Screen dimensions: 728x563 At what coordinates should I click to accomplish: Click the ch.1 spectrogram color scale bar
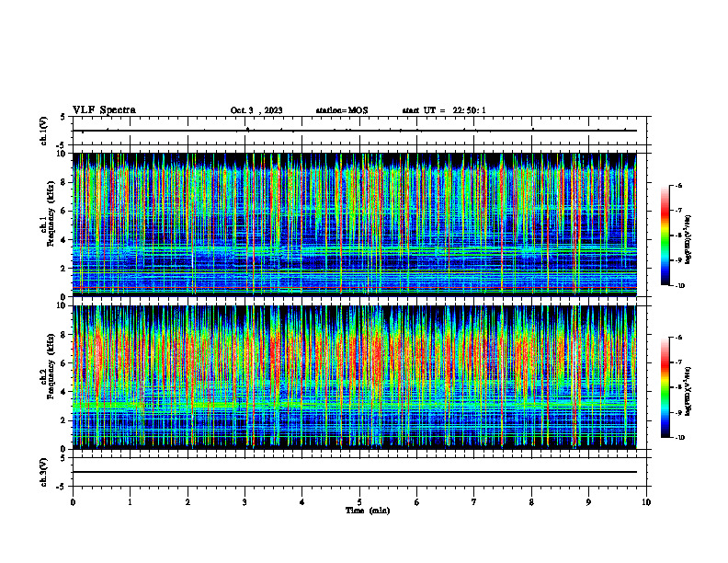(x=665, y=236)
